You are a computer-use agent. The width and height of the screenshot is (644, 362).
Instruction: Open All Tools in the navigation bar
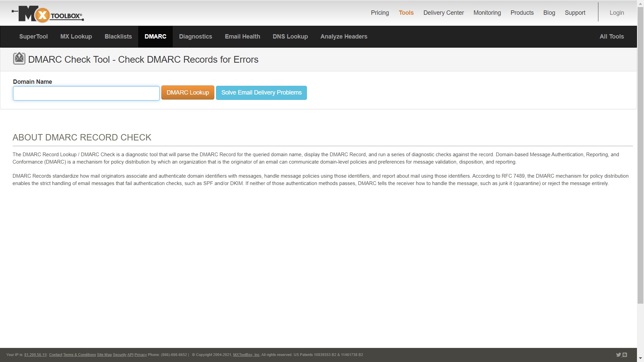pos(612,37)
